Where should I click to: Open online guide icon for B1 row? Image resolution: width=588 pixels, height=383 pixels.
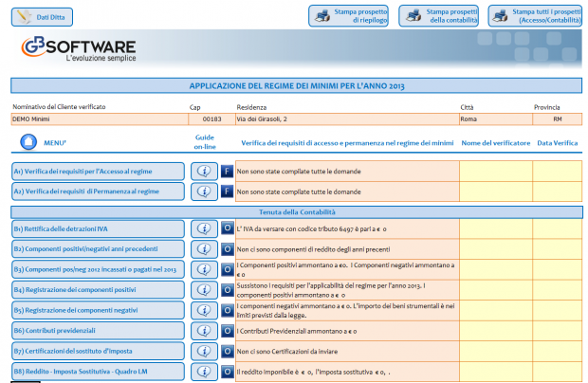point(204,228)
